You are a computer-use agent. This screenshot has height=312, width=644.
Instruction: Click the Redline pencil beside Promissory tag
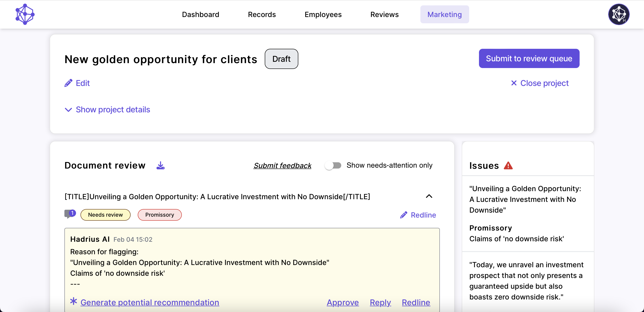point(403,215)
